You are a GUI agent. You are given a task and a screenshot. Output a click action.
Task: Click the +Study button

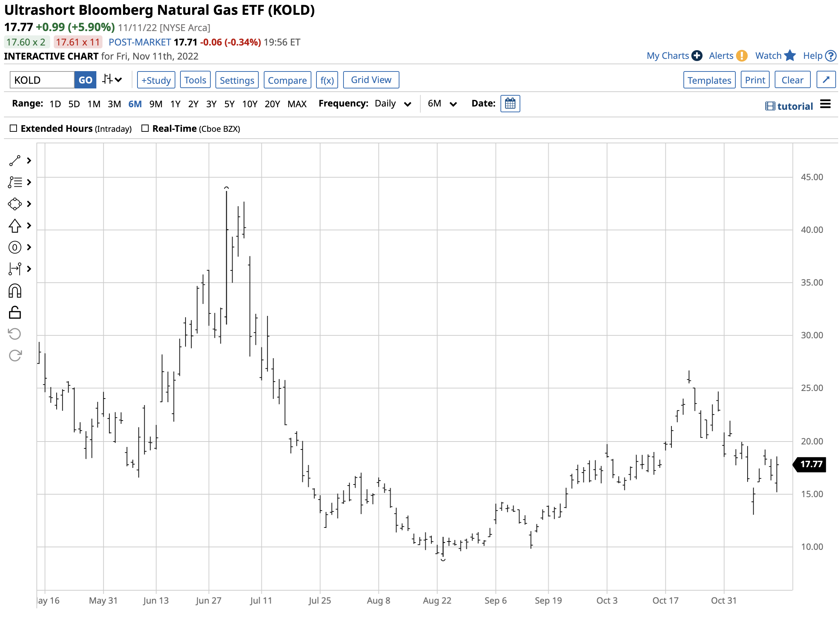[x=156, y=81]
